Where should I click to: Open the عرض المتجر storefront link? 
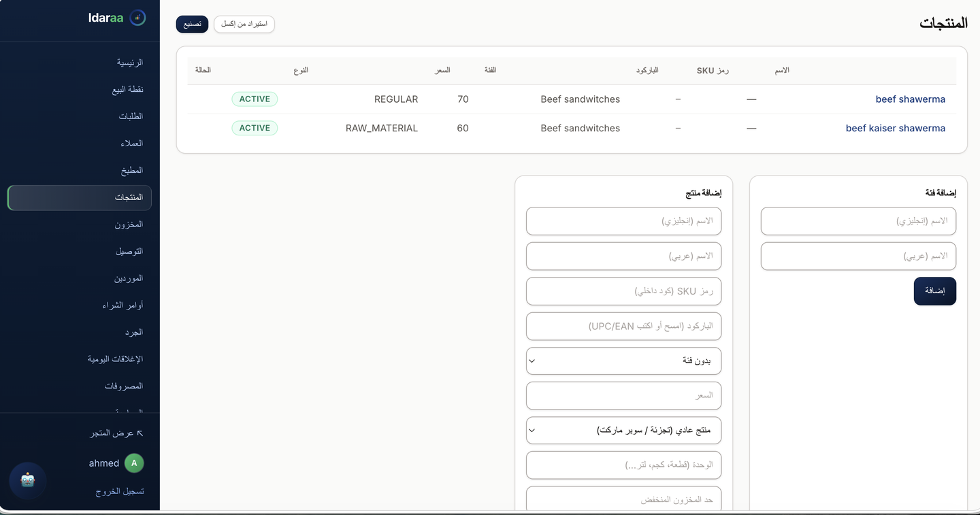(117, 433)
